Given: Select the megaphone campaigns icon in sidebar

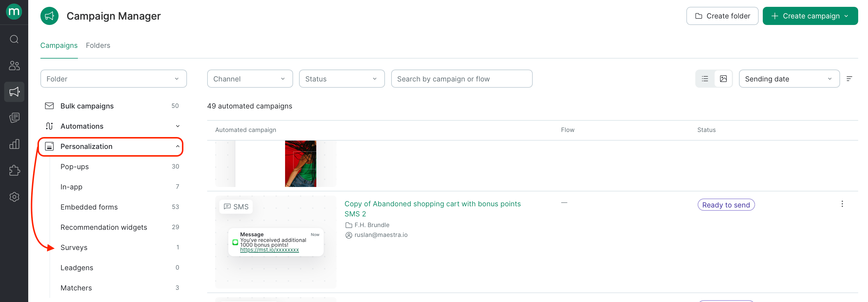Looking at the screenshot, I should click(x=14, y=92).
